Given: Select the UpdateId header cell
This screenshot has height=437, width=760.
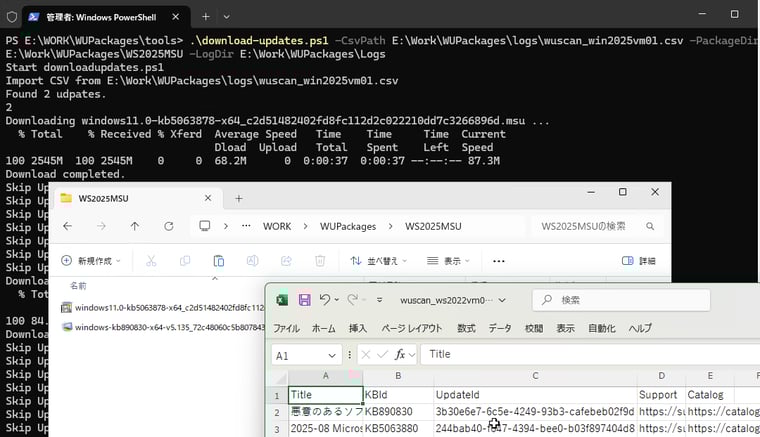Looking at the screenshot, I should click(535, 395).
